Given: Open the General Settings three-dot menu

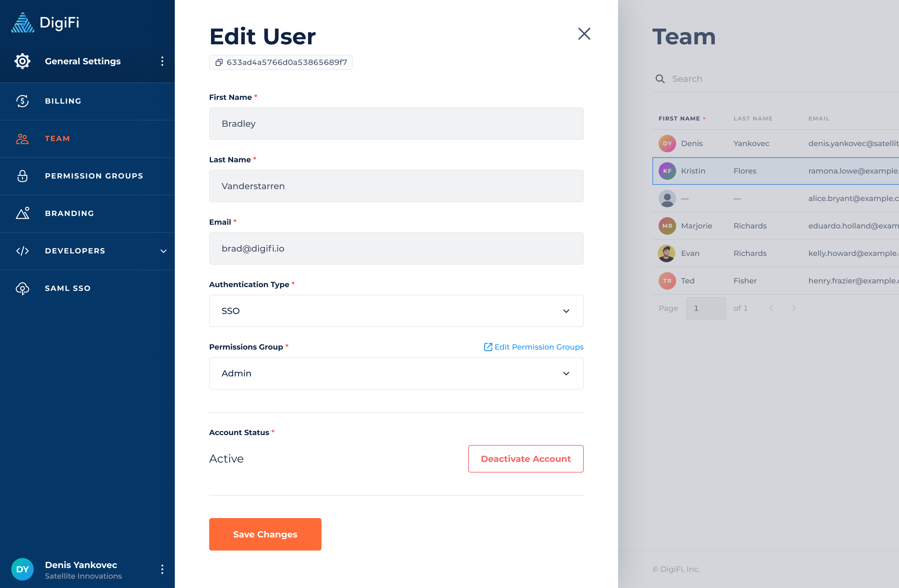Looking at the screenshot, I should [162, 61].
